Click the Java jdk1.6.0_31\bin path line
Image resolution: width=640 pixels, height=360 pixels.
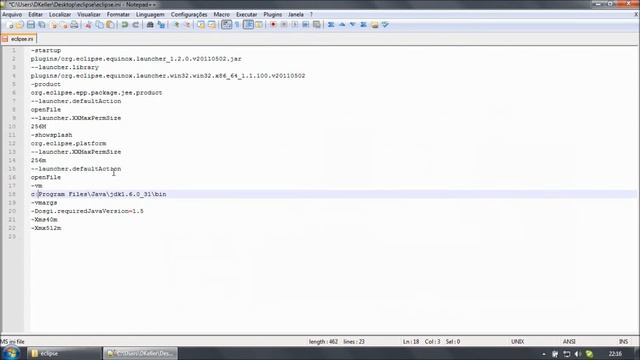[x=98, y=194]
